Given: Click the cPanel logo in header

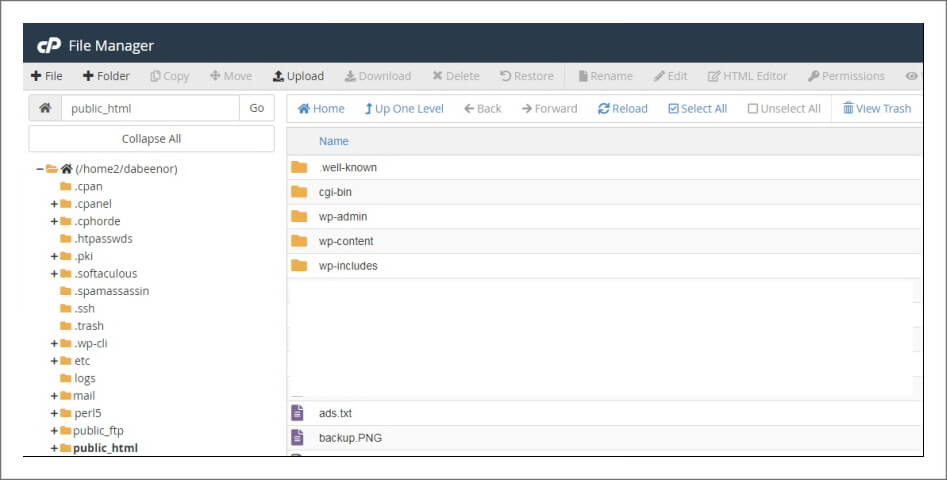Looking at the screenshot, I should [x=49, y=45].
